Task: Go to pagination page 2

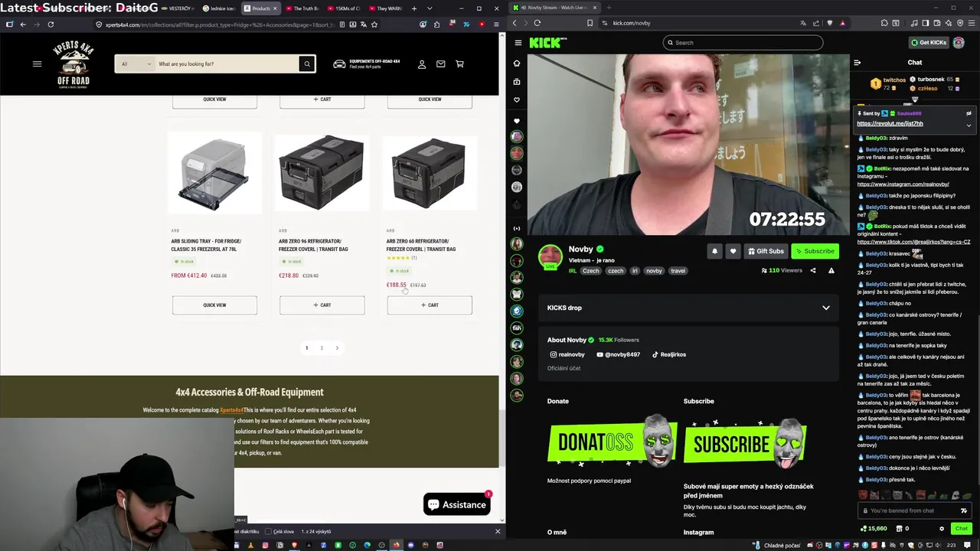Action: tap(322, 348)
